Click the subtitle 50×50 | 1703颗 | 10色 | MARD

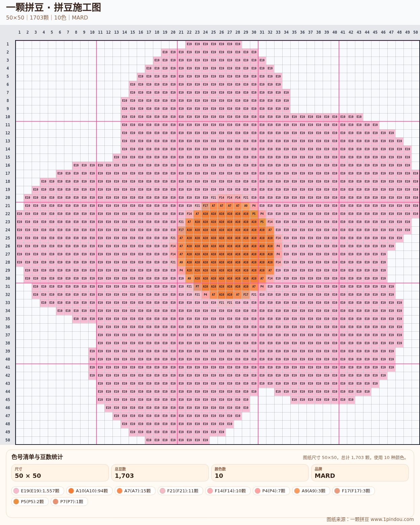pos(47,18)
